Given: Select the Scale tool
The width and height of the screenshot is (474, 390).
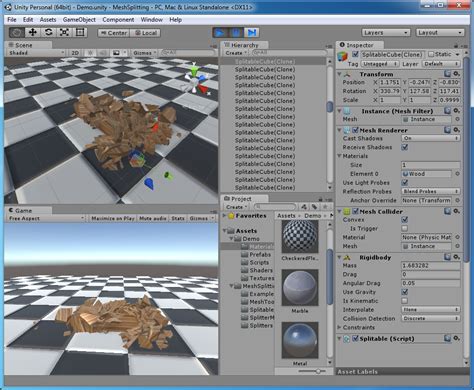Looking at the screenshot, I should (x=64, y=32).
